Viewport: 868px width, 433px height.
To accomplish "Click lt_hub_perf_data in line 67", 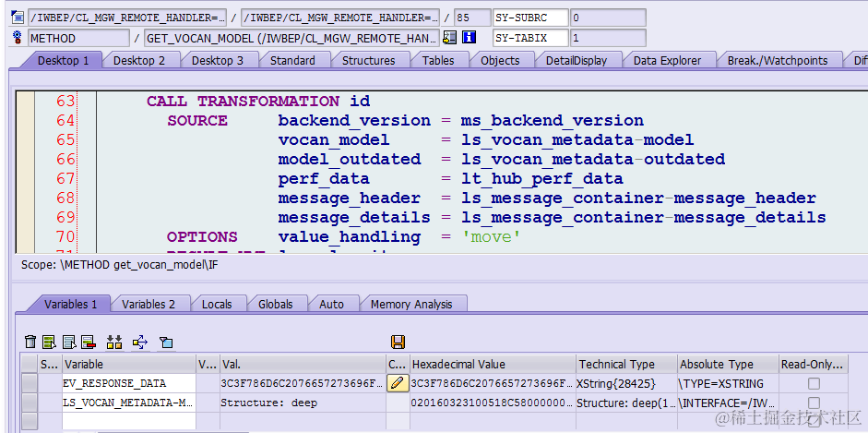I will click(542, 179).
